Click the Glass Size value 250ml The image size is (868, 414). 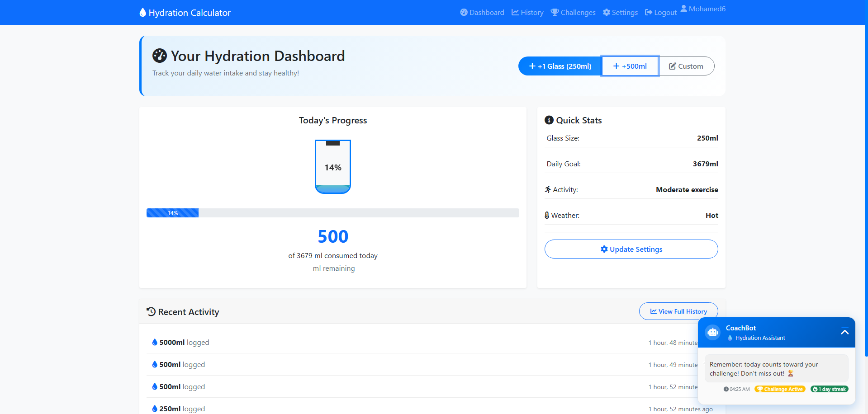tap(707, 138)
